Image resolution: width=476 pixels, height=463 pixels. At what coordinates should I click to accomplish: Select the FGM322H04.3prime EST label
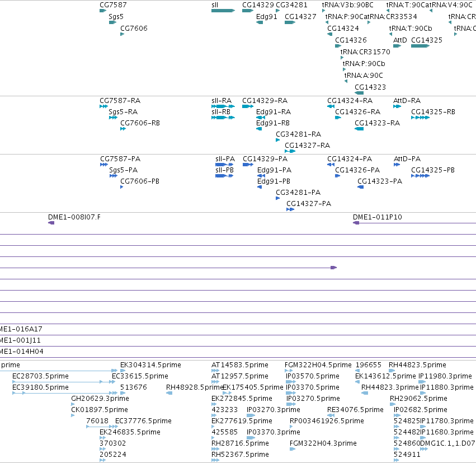(323, 443)
